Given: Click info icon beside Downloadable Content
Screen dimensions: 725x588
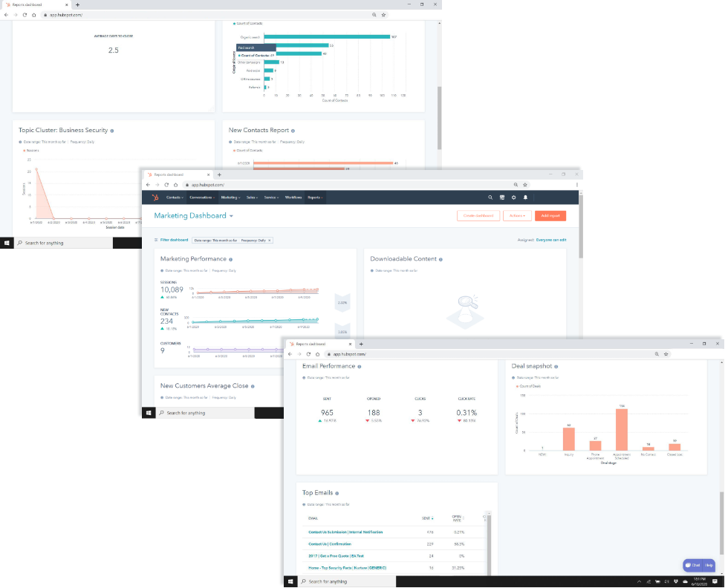Looking at the screenshot, I should coord(440,260).
